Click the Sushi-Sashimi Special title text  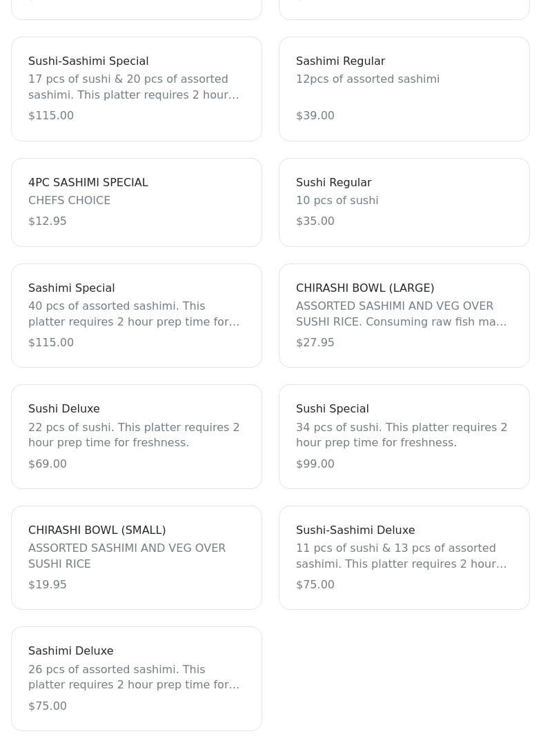88,61
